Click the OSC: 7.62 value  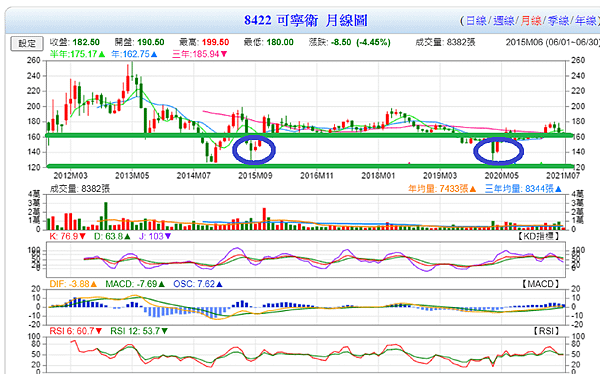pos(198,284)
